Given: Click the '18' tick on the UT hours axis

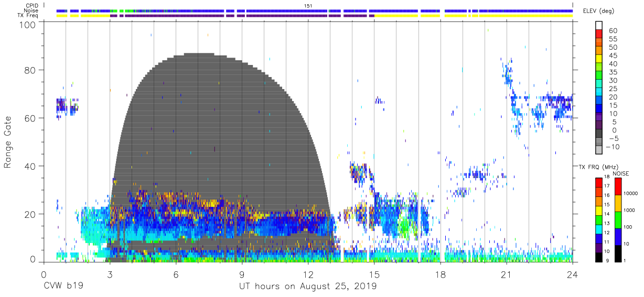Looking at the screenshot, I should [x=440, y=274].
